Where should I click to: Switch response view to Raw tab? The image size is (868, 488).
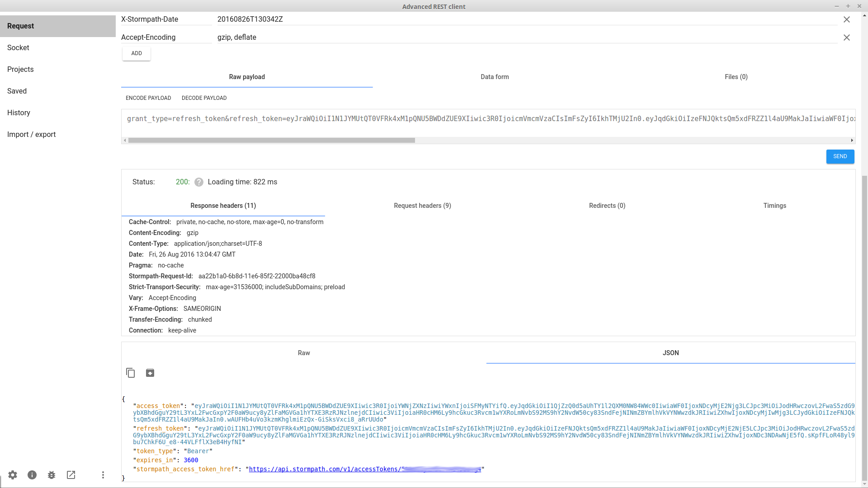point(304,353)
